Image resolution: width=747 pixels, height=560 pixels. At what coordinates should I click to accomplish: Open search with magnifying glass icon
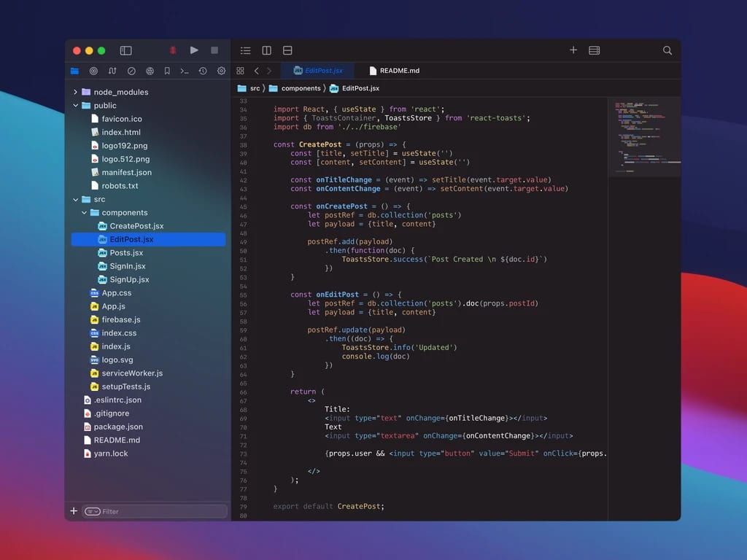click(667, 50)
